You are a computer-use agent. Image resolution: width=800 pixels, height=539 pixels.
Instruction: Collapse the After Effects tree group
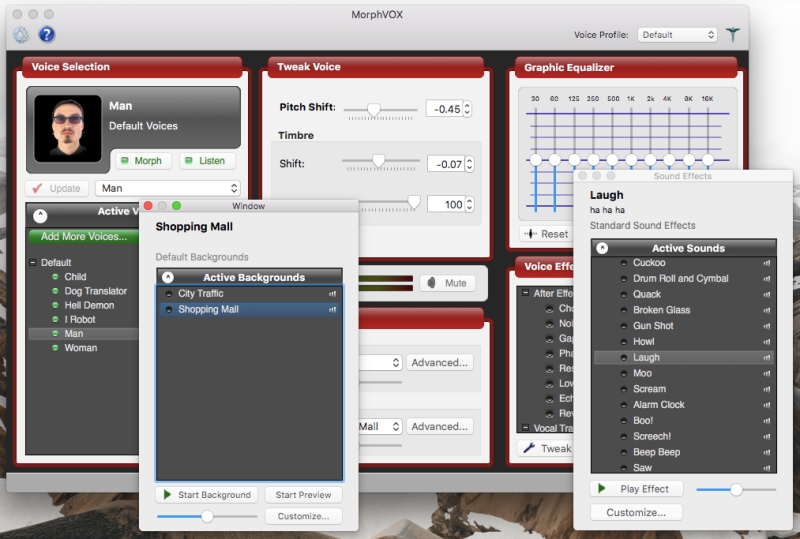tap(525, 293)
